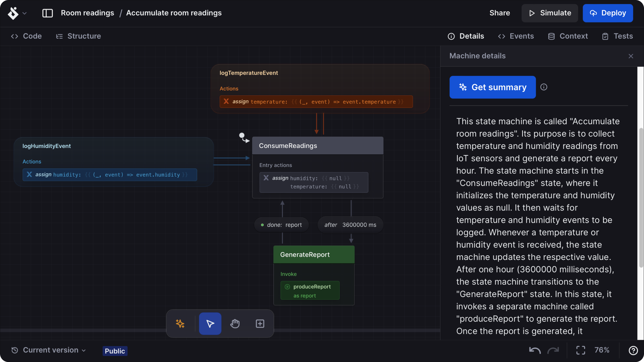Adjust zoom level at 76%
The height and width of the screenshot is (362, 644).
click(602, 350)
